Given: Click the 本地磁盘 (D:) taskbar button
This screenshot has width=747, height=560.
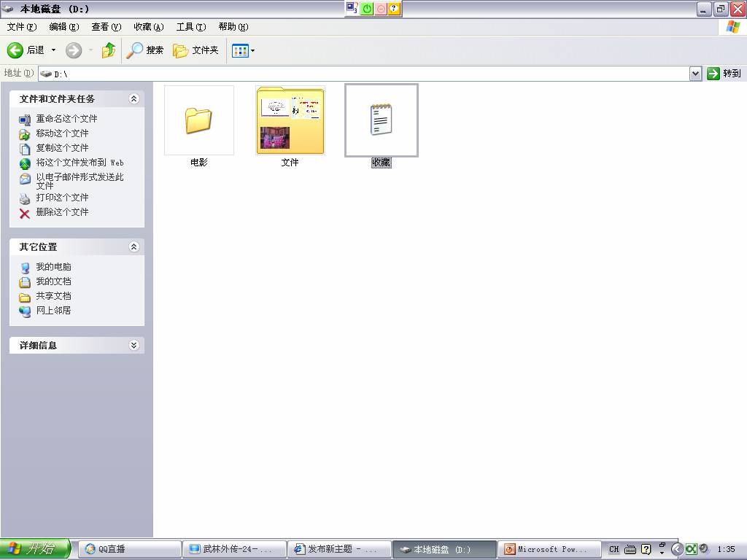Looking at the screenshot, I should [444, 549].
